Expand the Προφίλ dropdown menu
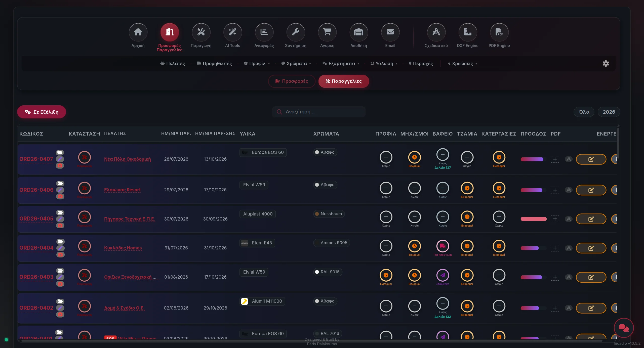Viewport: 644px width, 348px height. [x=257, y=64]
